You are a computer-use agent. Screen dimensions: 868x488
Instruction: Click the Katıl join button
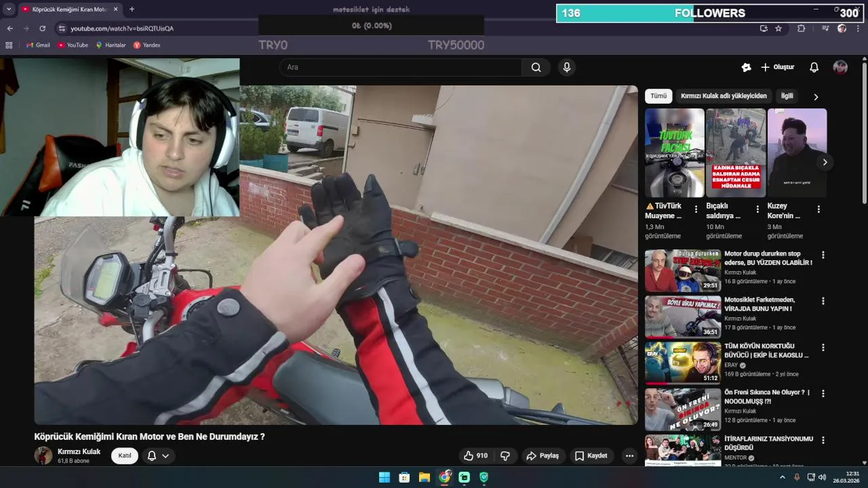(x=125, y=456)
